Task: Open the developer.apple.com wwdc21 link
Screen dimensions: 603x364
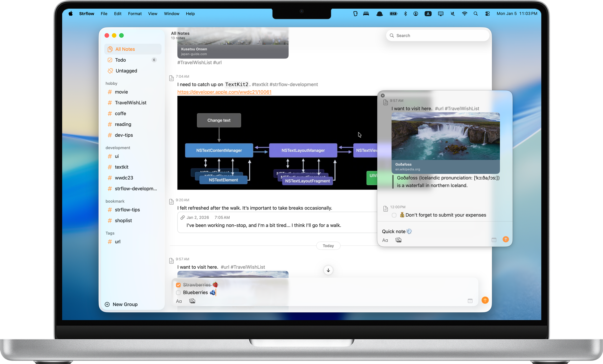Action: [224, 92]
